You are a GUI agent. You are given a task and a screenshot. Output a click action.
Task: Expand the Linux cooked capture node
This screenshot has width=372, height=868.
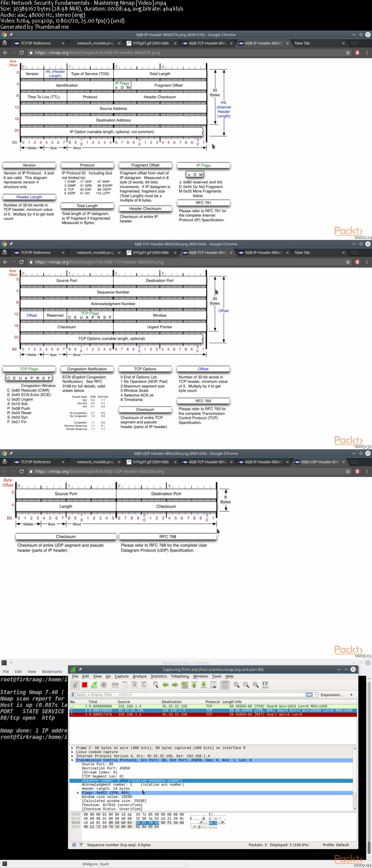(x=72, y=752)
